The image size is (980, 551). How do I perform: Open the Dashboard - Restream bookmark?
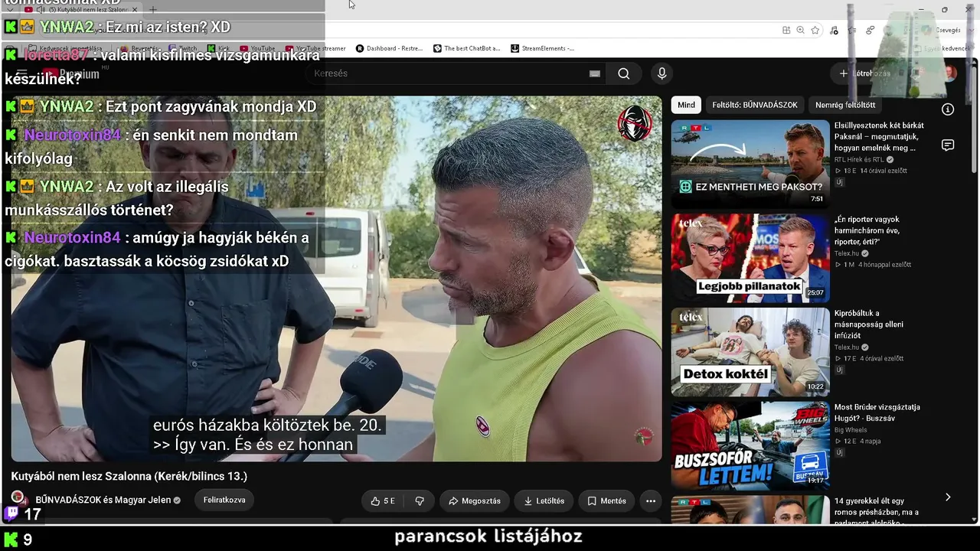pos(389,48)
